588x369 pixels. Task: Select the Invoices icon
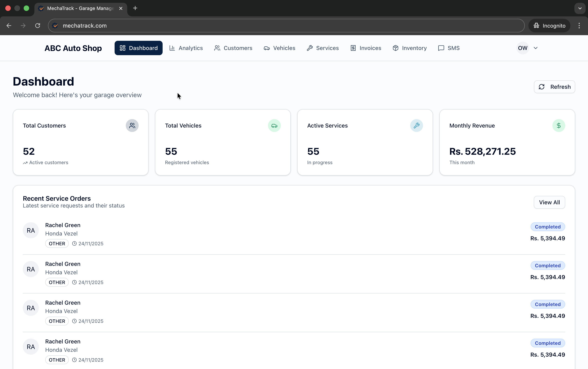[x=353, y=48]
